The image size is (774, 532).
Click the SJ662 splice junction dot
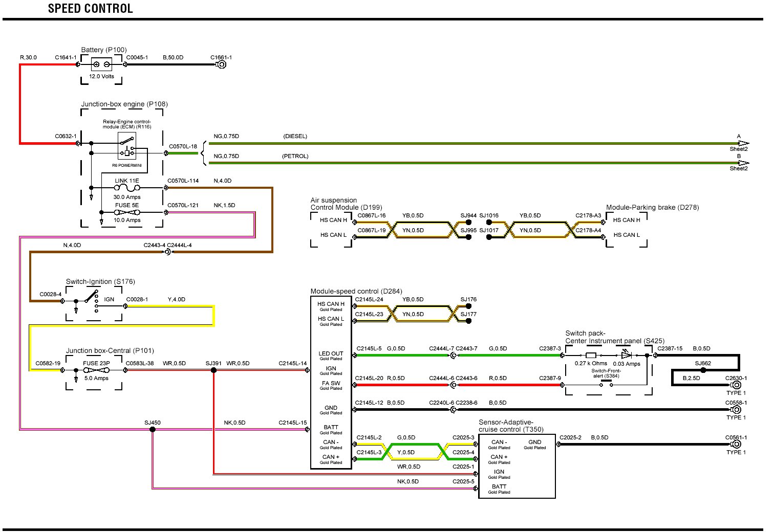(703, 370)
